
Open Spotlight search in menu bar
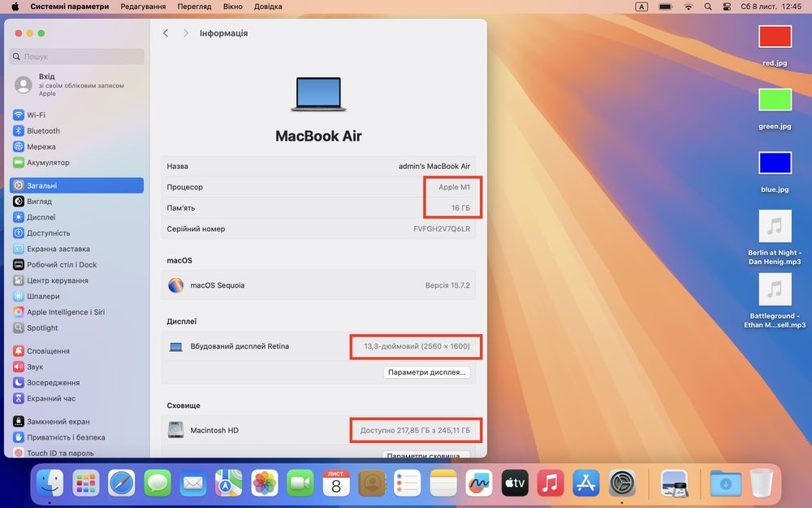[708, 7]
